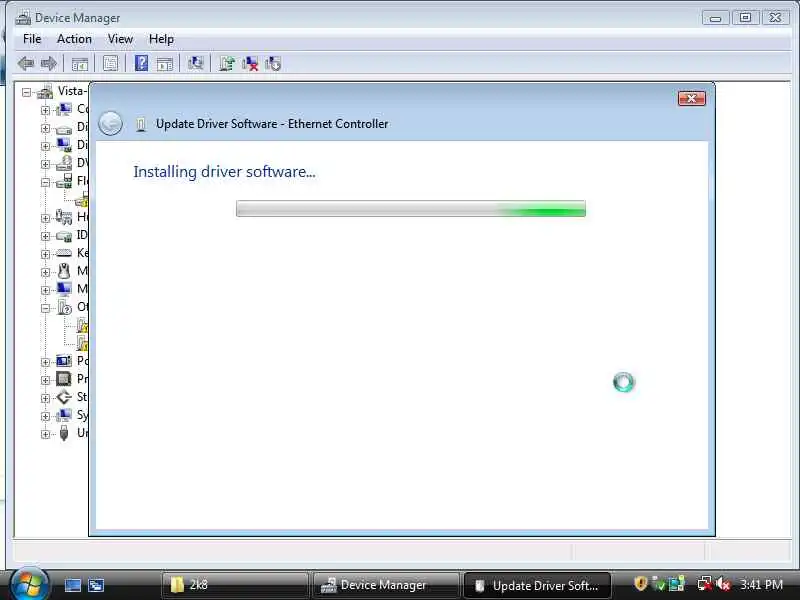
Task: Select the Disk drives icon in tree
Action: click(x=64, y=128)
